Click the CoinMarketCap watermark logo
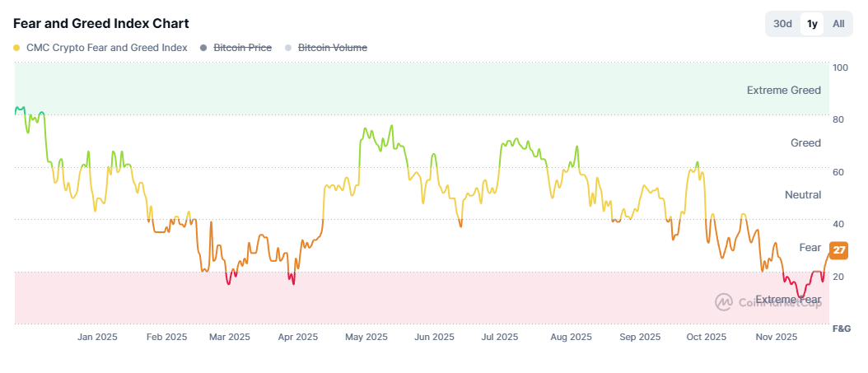The image size is (868, 373). click(724, 302)
